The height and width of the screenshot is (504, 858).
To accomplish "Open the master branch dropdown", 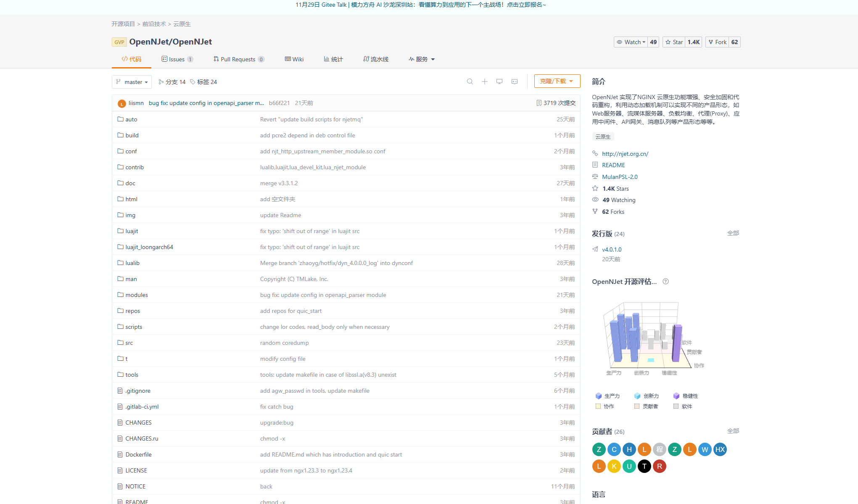I will click(x=132, y=82).
